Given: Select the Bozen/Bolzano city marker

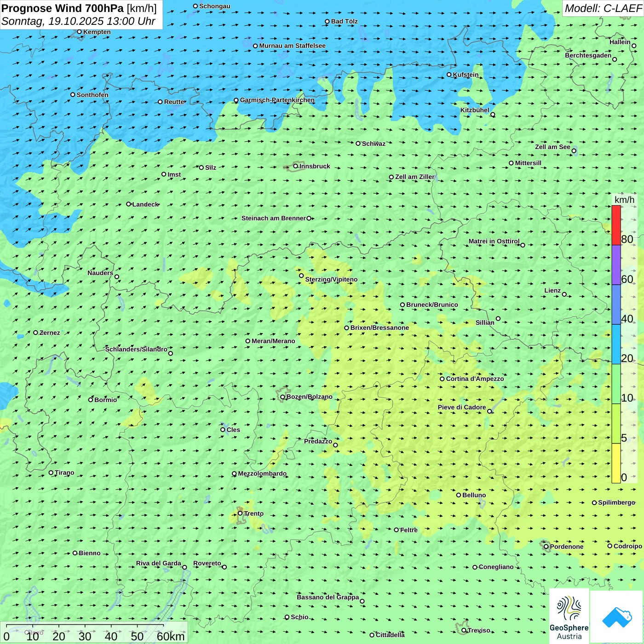Looking at the screenshot, I should (x=283, y=397).
